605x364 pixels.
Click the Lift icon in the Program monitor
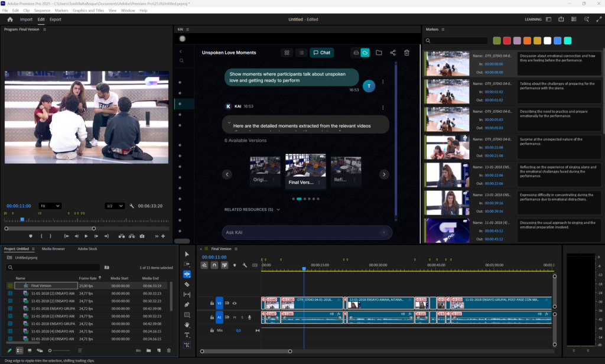tap(122, 236)
